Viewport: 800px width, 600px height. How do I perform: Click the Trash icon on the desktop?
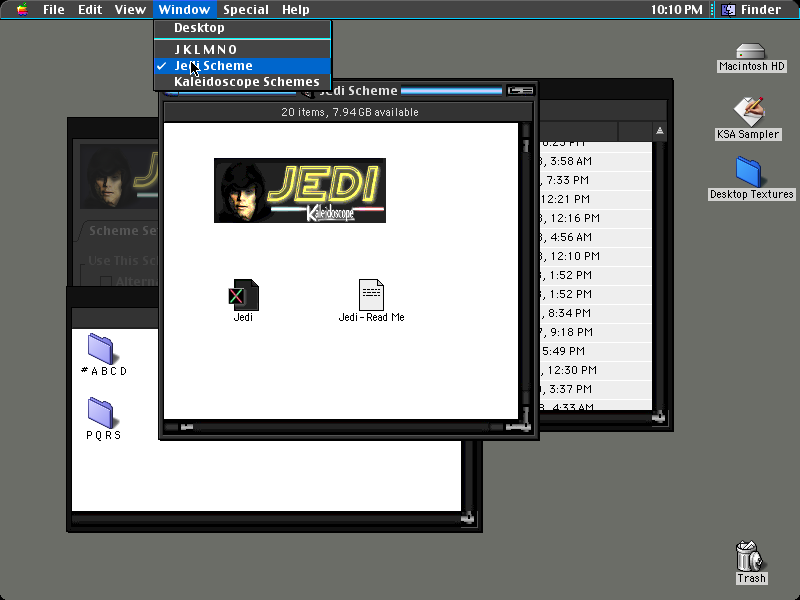749,556
